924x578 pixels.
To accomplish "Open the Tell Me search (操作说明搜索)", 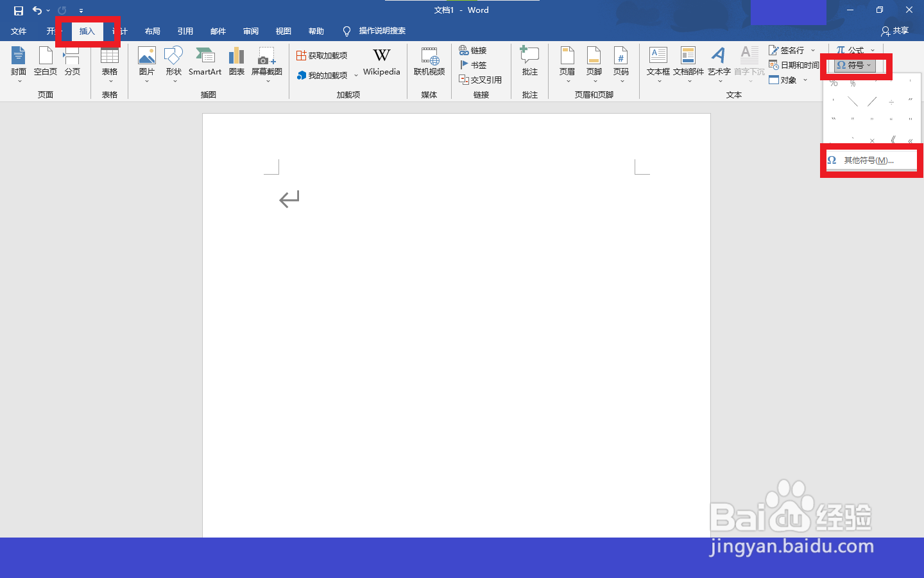I will click(x=374, y=31).
